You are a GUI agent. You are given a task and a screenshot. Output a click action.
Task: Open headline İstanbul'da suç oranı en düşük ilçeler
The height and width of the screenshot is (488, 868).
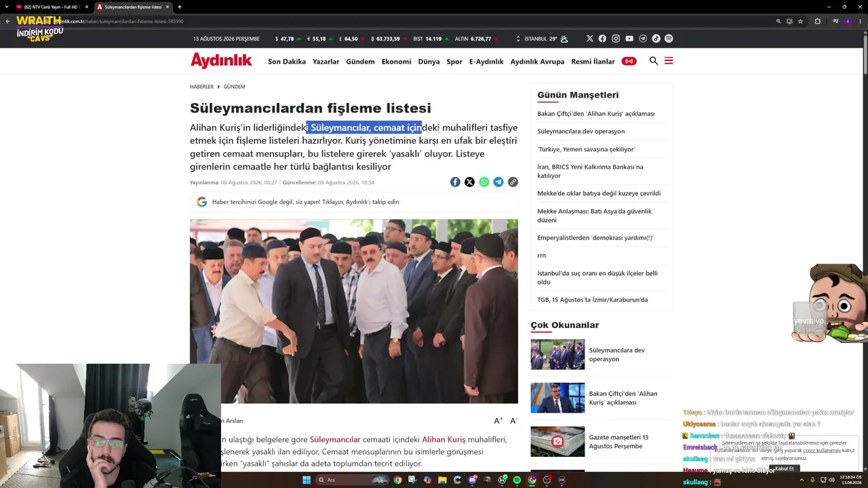tap(597, 277)
